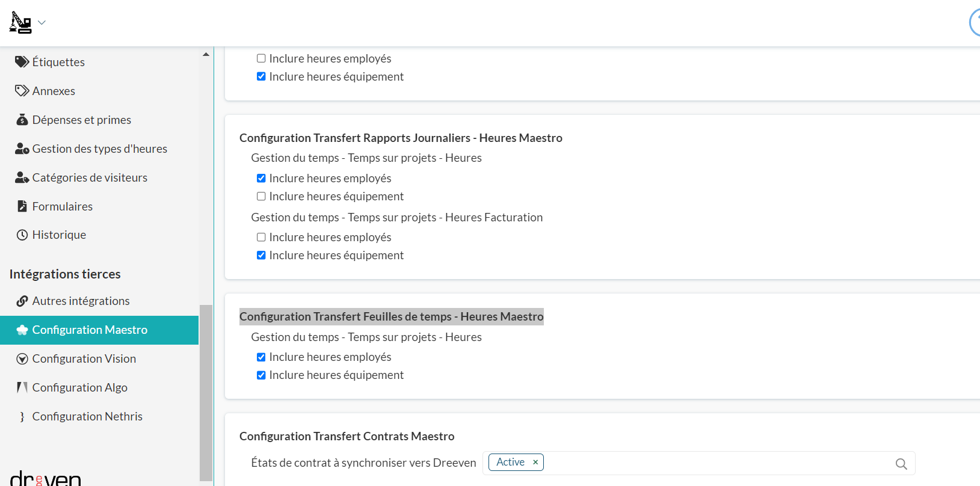Enable employee hours checkbox in the top section
Screen dimensions: 980x486
[x=261, y=58]
